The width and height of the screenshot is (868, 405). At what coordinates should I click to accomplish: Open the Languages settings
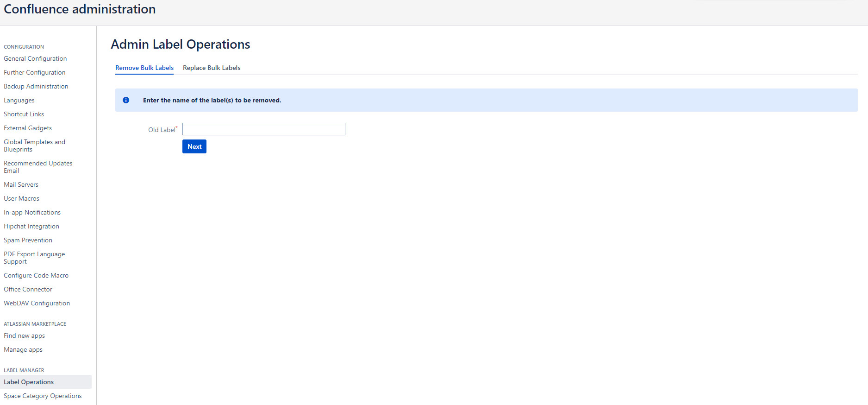pyautogui.click(x=19, y=100)
